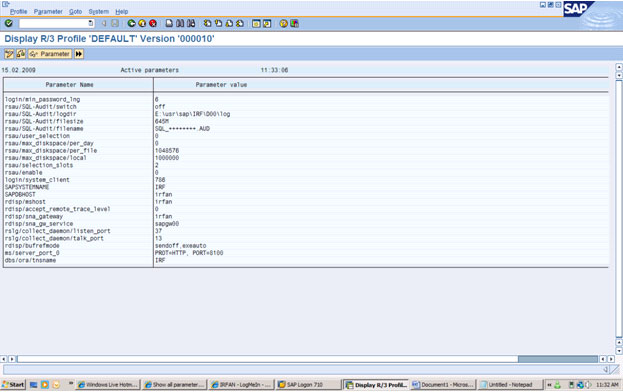Open the Profile menu
623x392 pixels.
(18, 12)
